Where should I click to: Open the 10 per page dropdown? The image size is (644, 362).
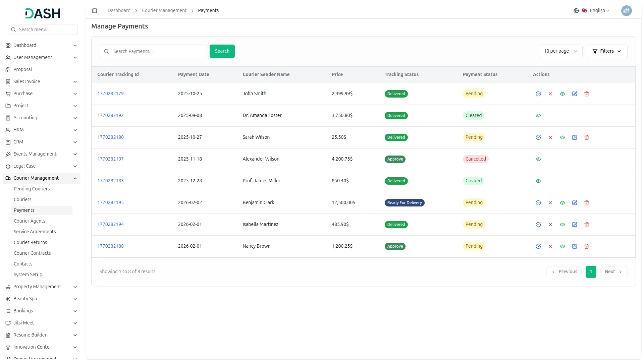point(560,51)
